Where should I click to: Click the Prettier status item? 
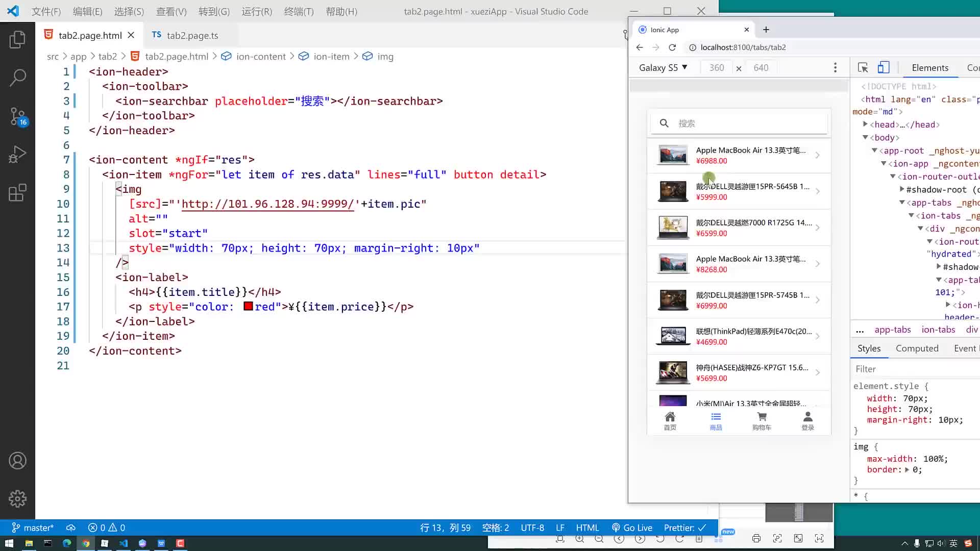[685, 528]
